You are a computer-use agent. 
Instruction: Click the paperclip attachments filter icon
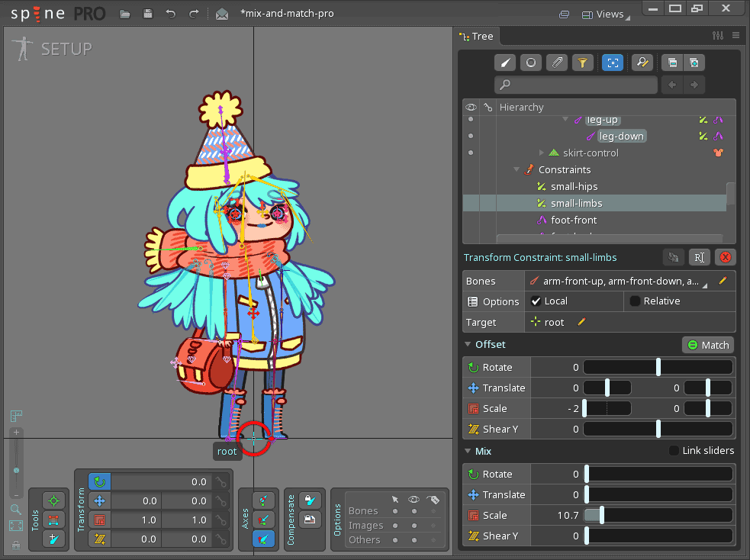tap(558, 63)
